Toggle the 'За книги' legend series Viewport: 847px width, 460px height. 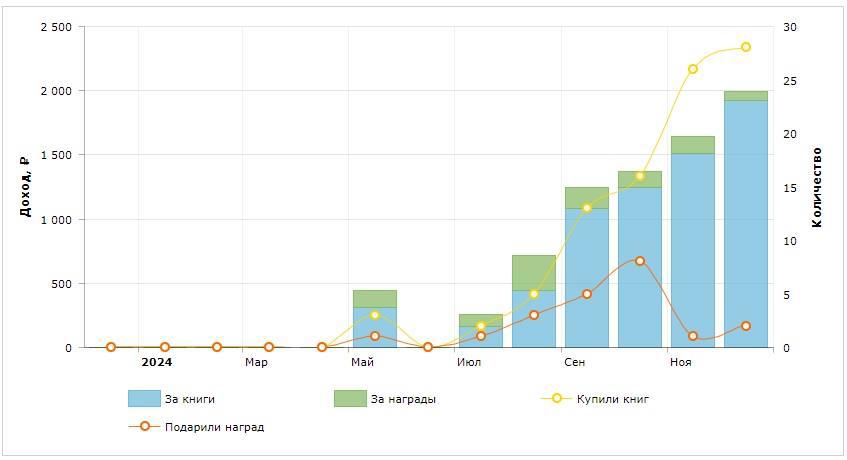(x=190, y=399)
